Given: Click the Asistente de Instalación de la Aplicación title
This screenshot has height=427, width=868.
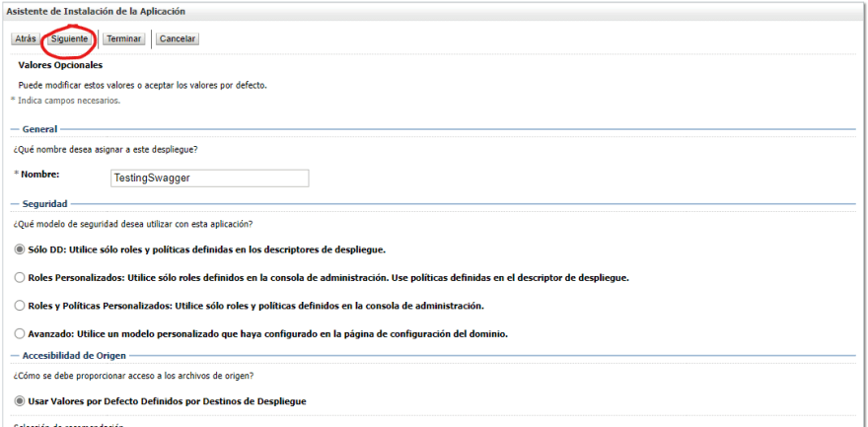Looking at the screenshot, I should click(96, 11).
